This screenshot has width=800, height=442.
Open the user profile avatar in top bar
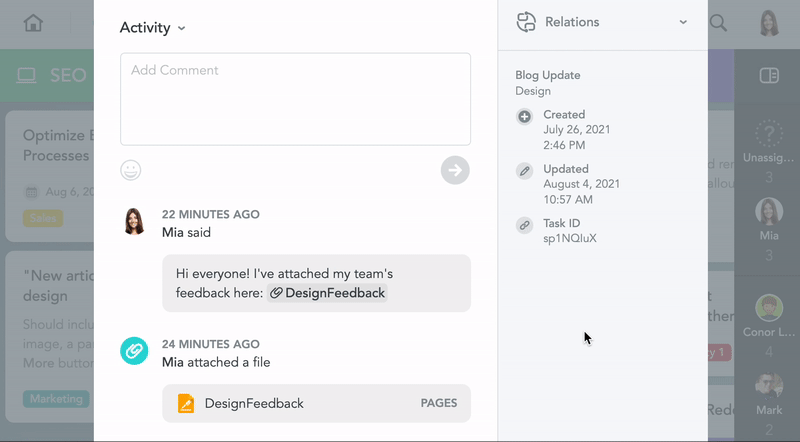click(x=769, y=23)
